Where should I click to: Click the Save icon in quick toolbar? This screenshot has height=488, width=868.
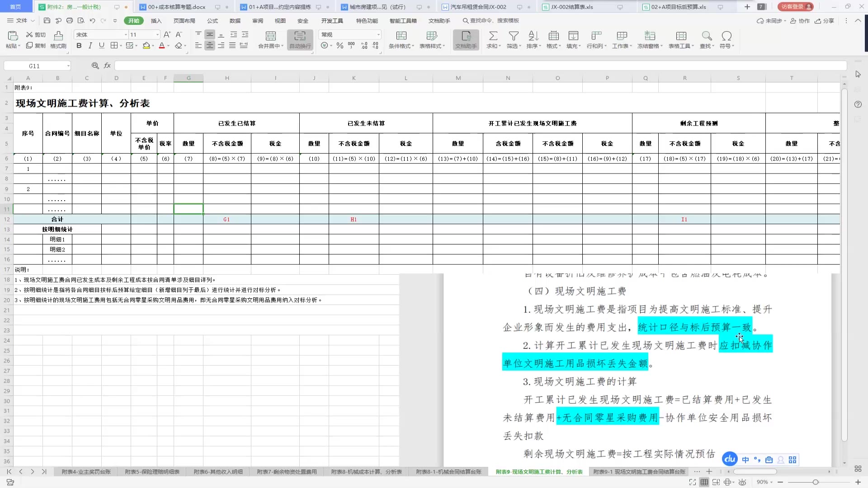pos(47,21)
